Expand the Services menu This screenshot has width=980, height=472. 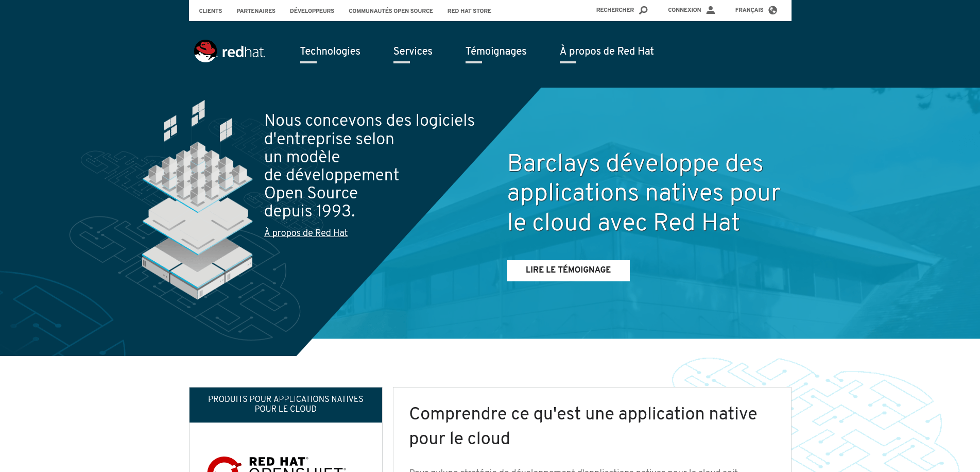pos(413,51)
